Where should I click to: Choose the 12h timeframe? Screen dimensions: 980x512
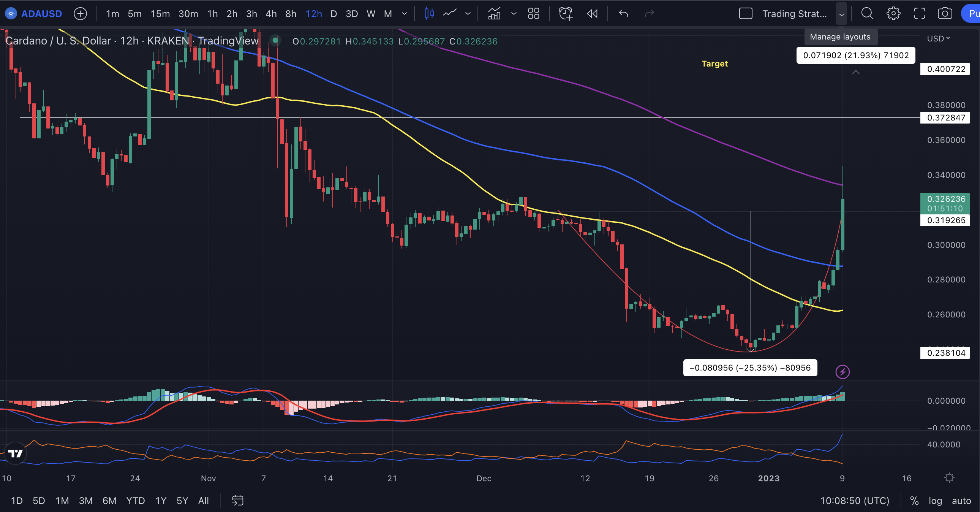point(313,14)
